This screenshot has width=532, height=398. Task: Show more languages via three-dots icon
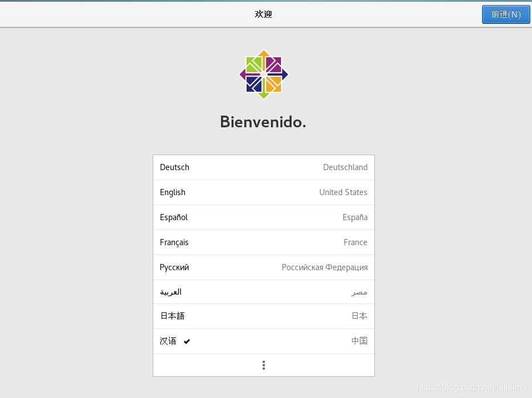point(264,365)
